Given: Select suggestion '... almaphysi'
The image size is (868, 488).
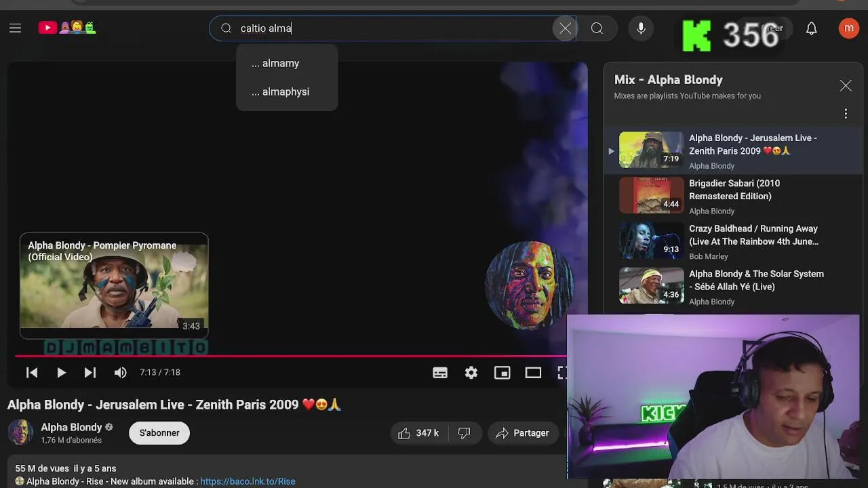Looking at the screenshot, I should point(287,91).
